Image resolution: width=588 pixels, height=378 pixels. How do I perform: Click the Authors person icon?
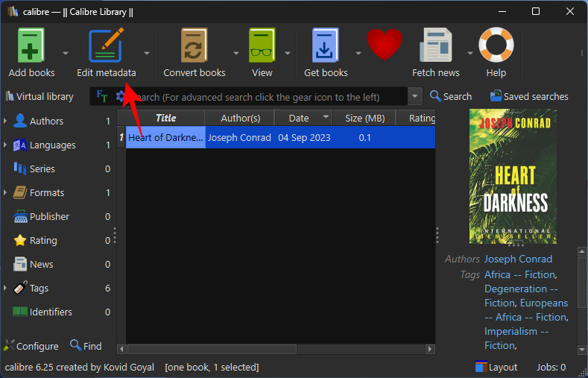pyautogui.click(x=20, y=121)
